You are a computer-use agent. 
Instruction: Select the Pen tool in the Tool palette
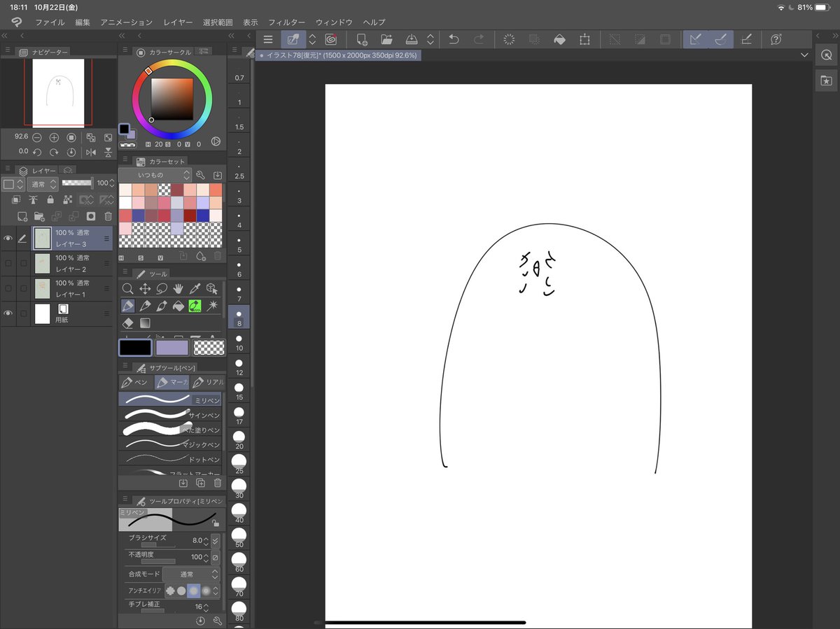point(127,306)
